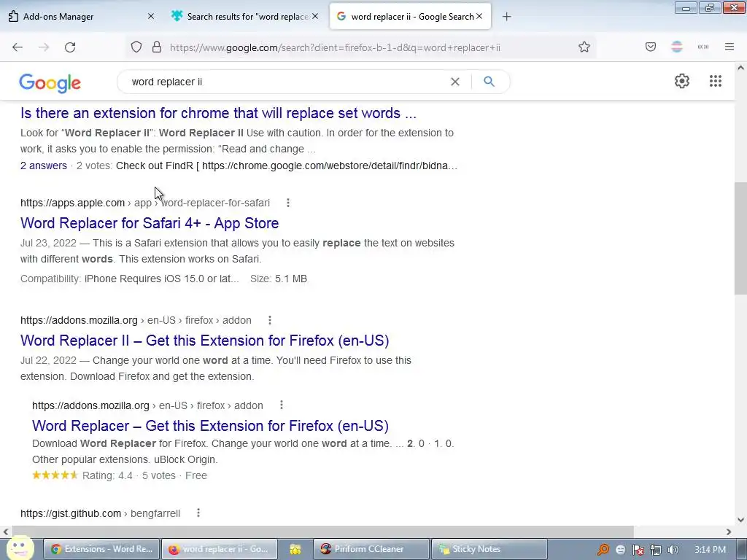
Task: Close the Google Search tab
Action: 479,16
